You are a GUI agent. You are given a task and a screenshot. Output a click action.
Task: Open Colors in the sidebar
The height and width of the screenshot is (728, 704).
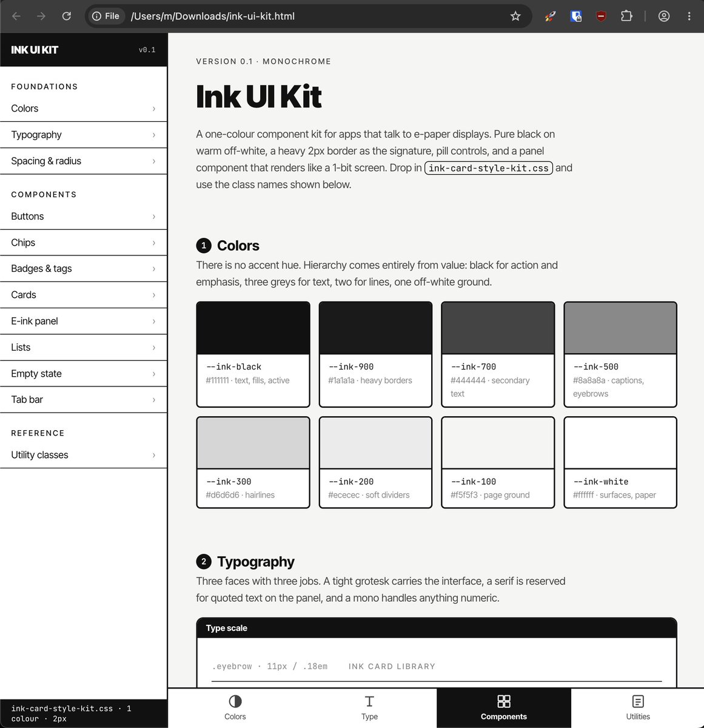coord(83,109)
